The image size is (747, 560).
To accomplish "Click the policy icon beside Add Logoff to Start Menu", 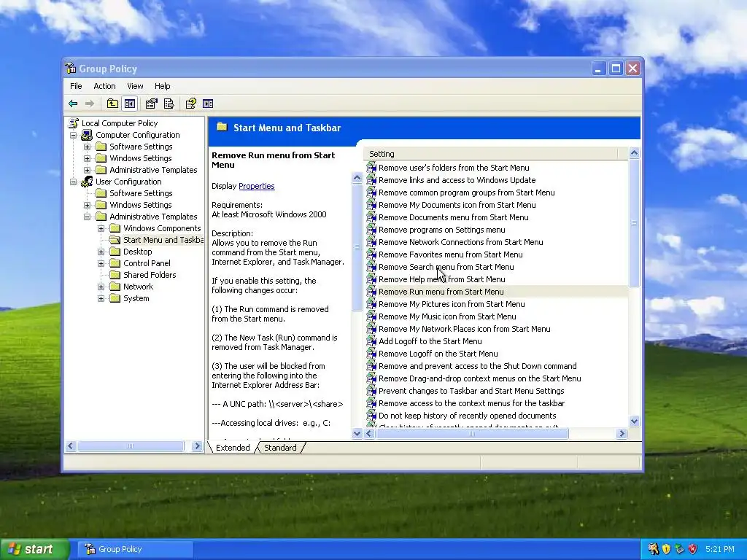I will coord(371,341).
